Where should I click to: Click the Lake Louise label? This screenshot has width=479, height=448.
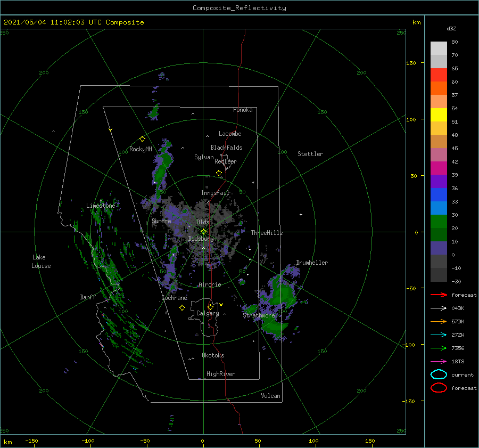41,262
